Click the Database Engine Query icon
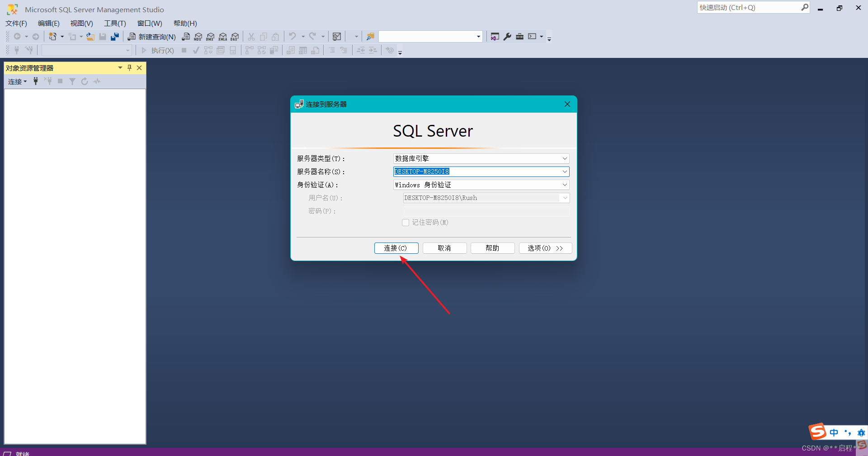868x456 pixels. [x=186, y=37]
